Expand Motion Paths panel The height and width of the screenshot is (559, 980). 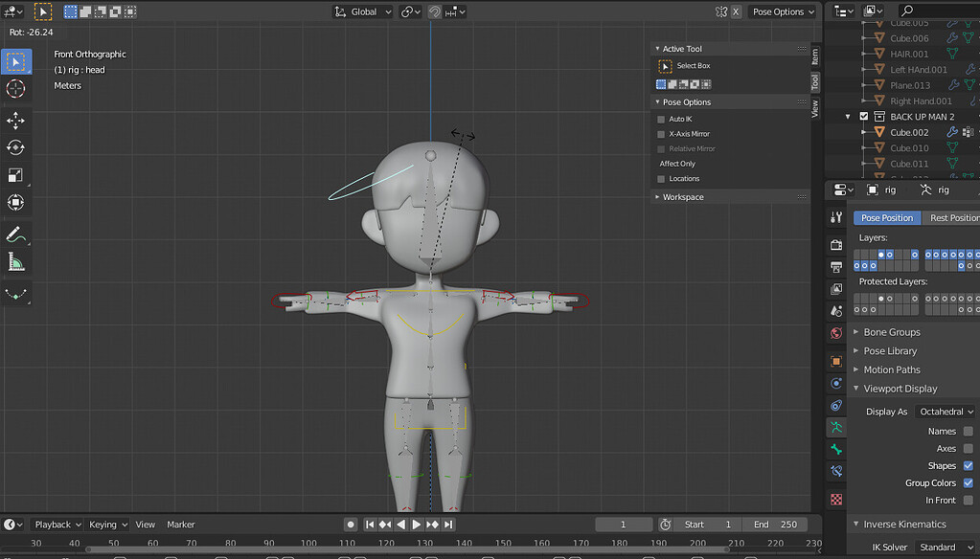[891, 369]
